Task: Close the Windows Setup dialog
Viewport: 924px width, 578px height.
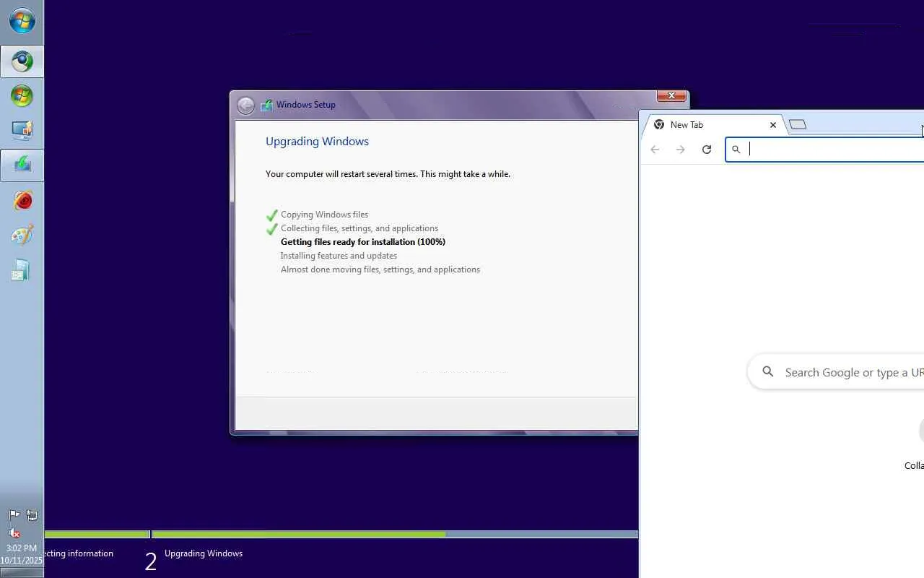Action: point(671,96)
